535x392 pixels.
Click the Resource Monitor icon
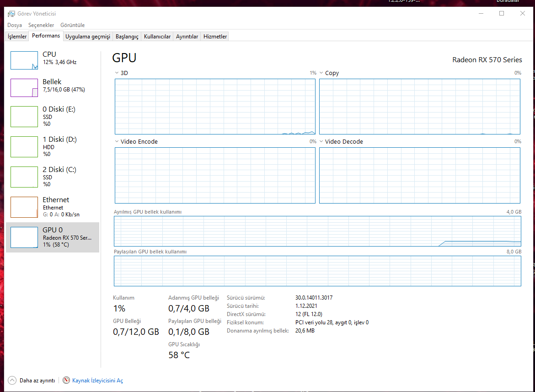tap(66, 380)
